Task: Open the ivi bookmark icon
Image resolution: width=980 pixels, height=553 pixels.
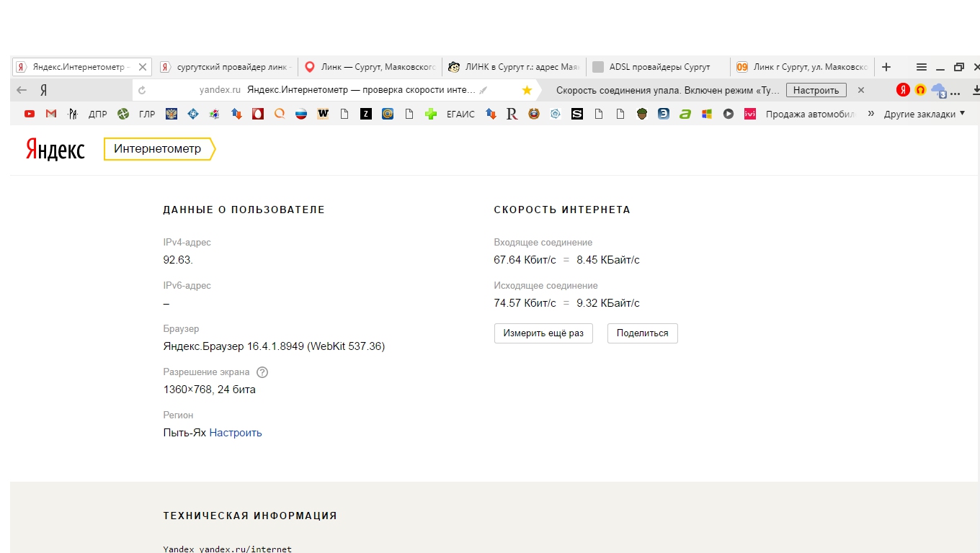Action: 750,114
